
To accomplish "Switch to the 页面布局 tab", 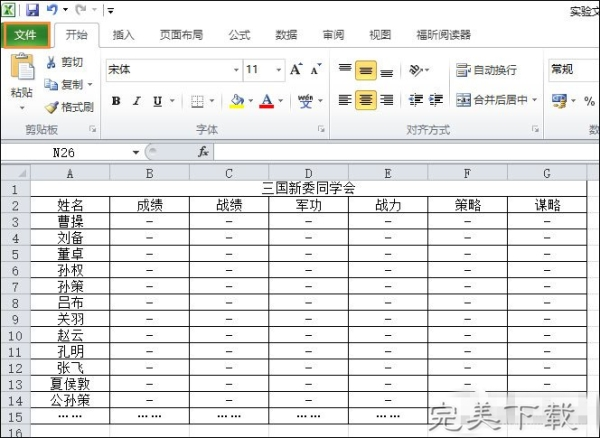I will (181, 35).
